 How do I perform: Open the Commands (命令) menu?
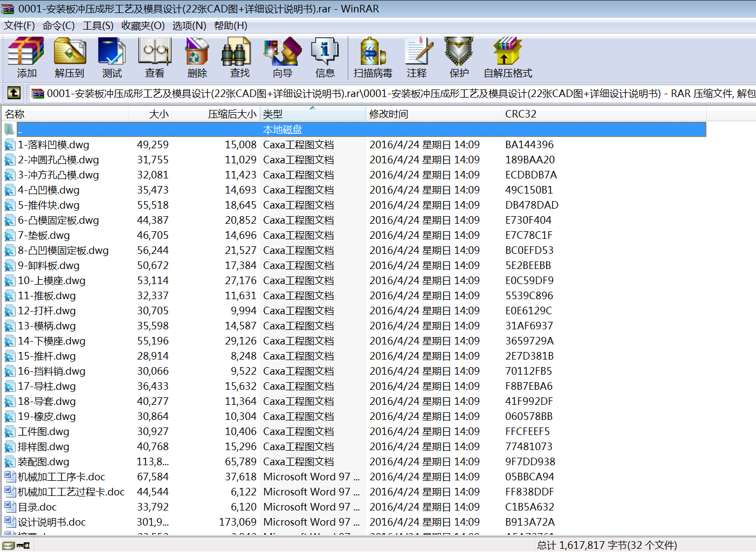[x=59, y=26]
